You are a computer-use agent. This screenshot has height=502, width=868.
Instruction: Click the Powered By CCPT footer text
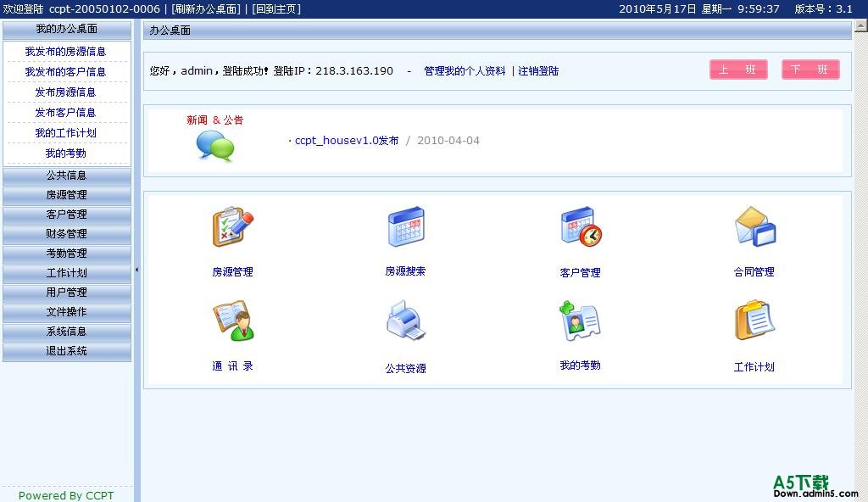click(66, 495)
